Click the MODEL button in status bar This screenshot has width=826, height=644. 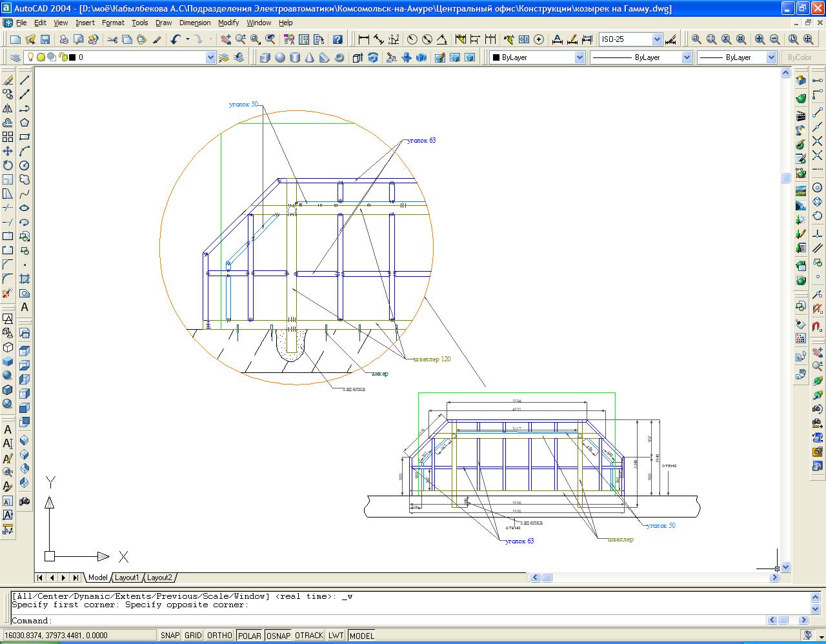click(361, 636)
